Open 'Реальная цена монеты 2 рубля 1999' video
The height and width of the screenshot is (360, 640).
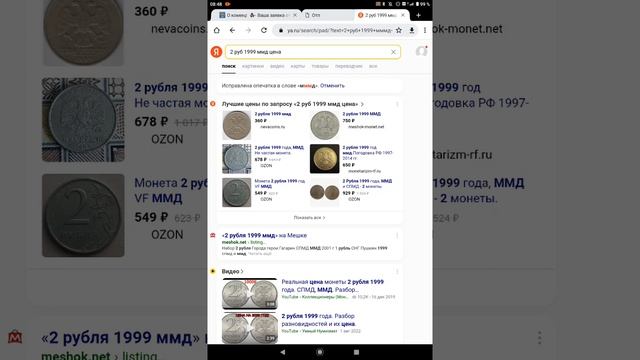(332, 286)
